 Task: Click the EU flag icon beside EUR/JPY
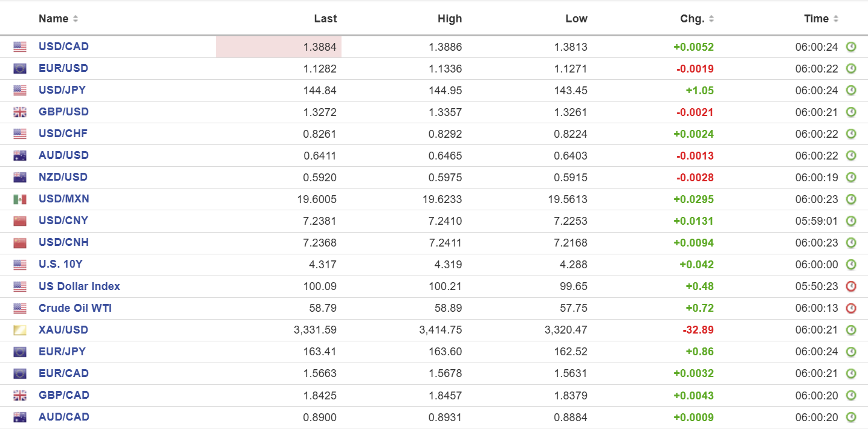coord(20,352)
